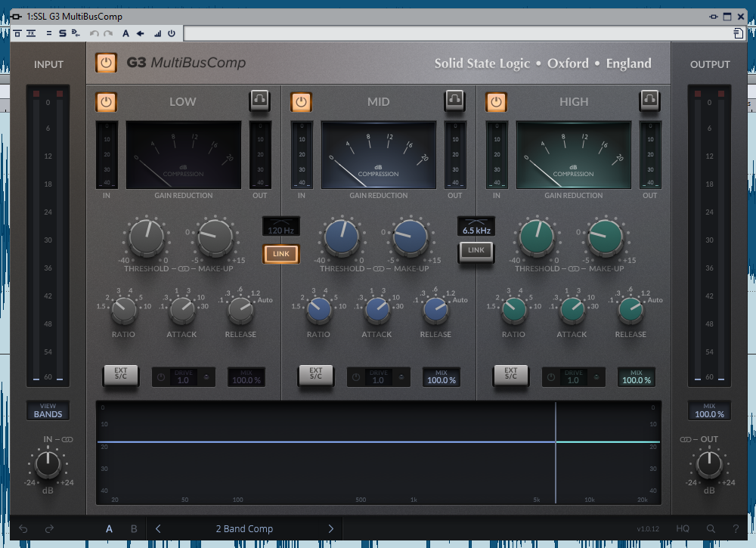The image size is (756, 548).
Task: Toggle the LOW band power button
Action: [x=106, y=102]
